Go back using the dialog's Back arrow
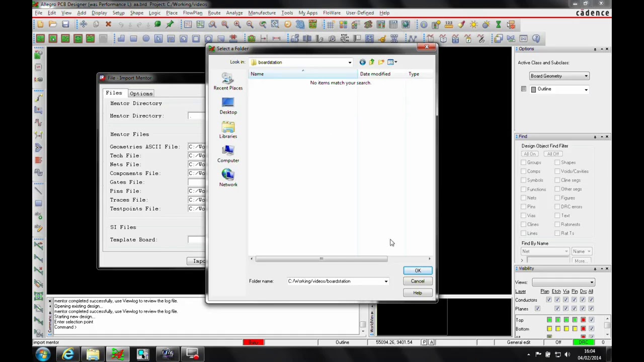Viewport: 644px width, 362px height. click(362, 62)
